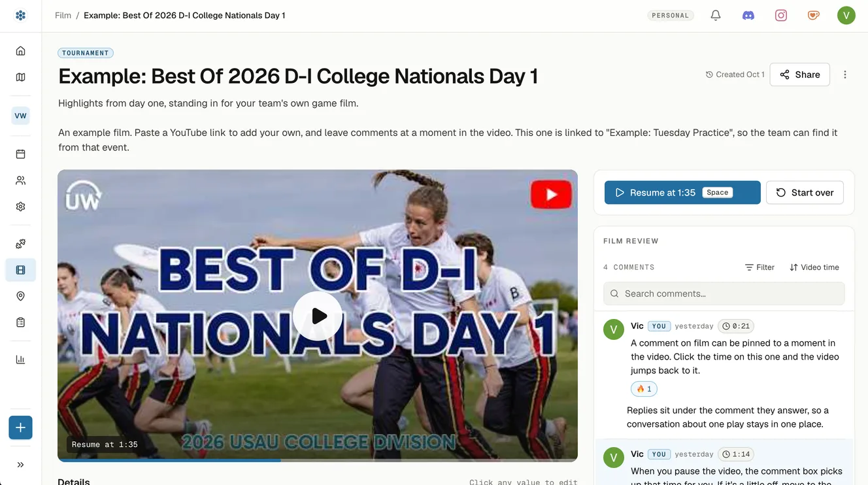The height and width of the screenshot is (485, 868).
Task: Expand the sidebar with the double chevron
Action: pos(20,465)
